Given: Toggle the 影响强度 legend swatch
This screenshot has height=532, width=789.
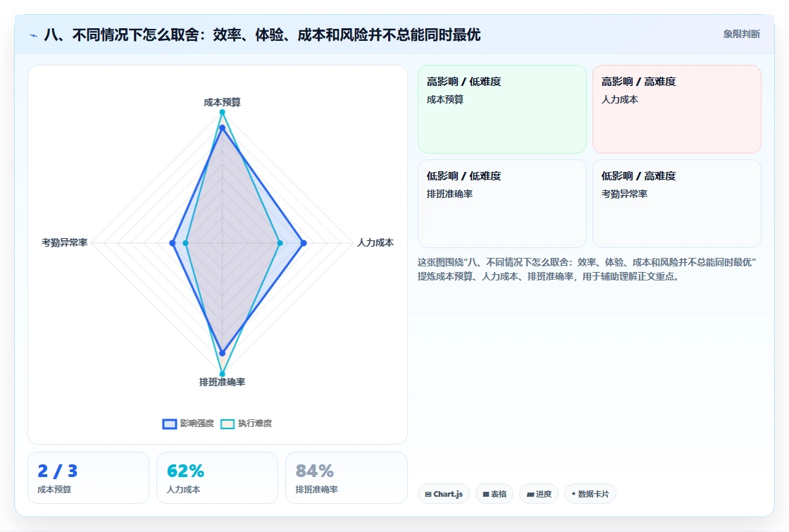Looking at the screenshot, I should click(170, 423).
